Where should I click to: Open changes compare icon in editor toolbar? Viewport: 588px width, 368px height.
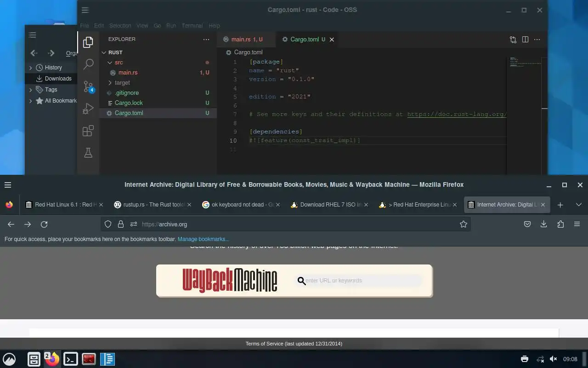pos(513,40)
